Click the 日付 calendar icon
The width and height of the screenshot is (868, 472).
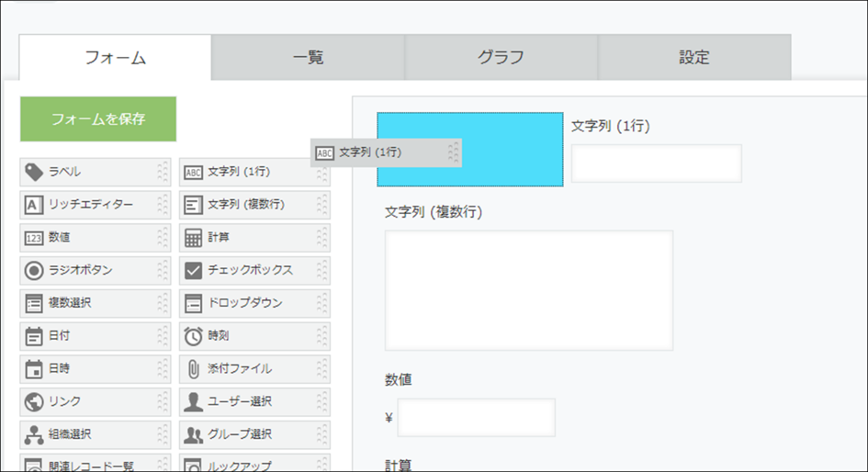[34, 336]
